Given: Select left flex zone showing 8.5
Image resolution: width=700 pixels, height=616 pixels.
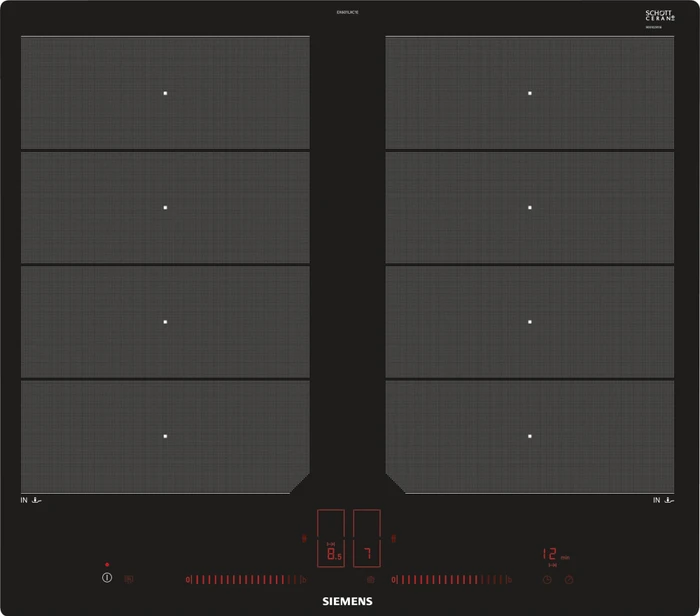Looking at the screenshot, I should tap(331, 538).
